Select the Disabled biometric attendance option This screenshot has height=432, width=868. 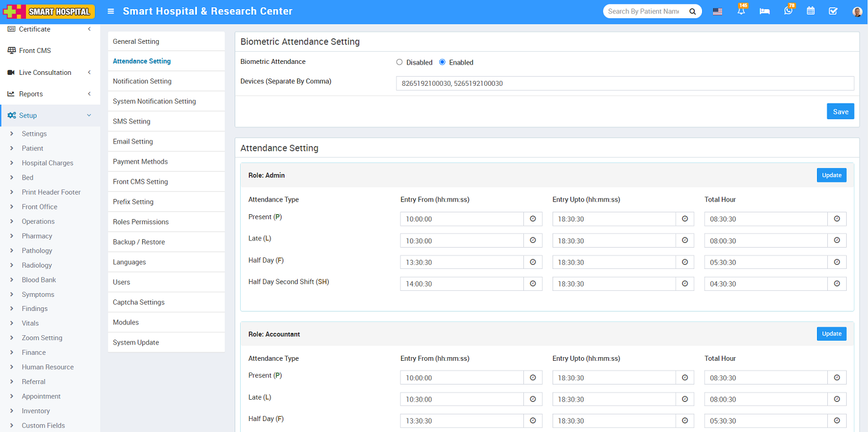tap(399, 62)
